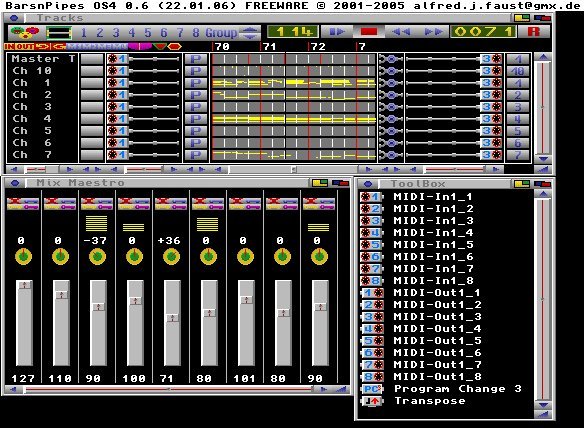The image size is (584, 428).
Task: Click the Mix Maestro bottom scroll left arrow
Action: pos(14,390)
